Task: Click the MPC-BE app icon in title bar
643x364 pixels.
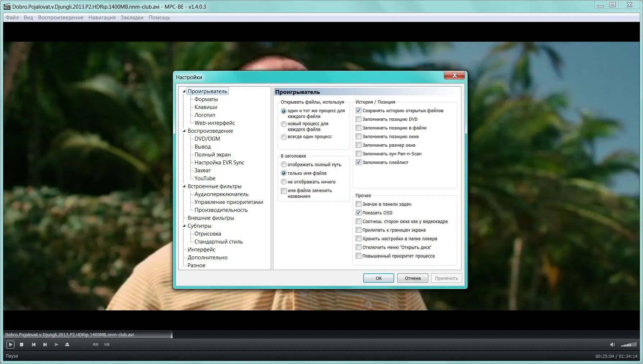Action: point(7,6)
